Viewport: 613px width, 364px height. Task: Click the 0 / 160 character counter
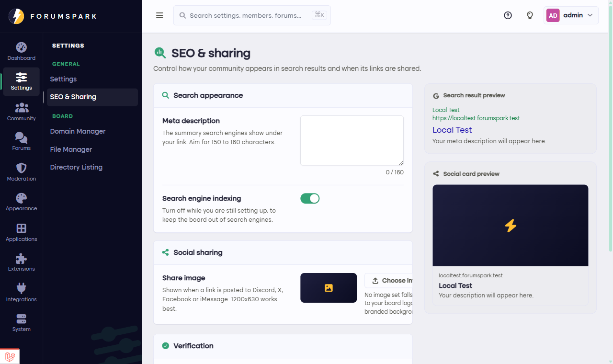(x=395, y=172)
